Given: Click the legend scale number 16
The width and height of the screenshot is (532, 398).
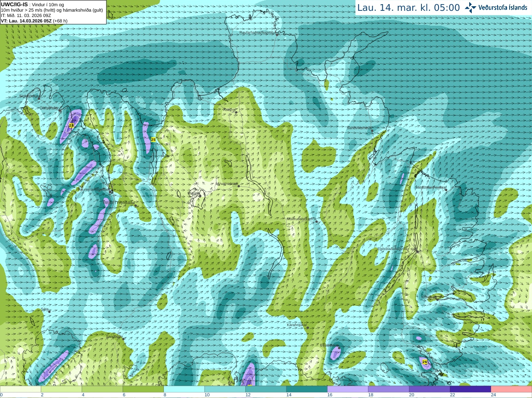Looking at the screenshot, I should point(330,395).
